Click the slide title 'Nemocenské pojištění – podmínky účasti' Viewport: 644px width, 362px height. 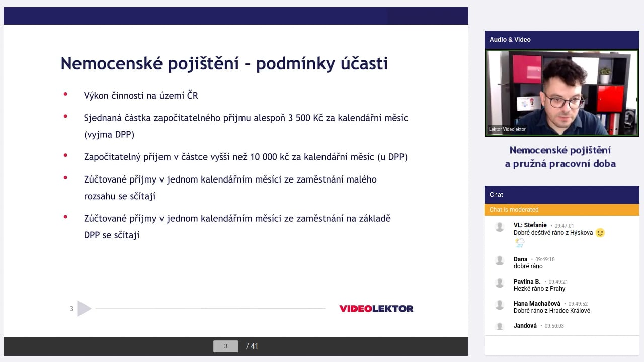point(224,63)
